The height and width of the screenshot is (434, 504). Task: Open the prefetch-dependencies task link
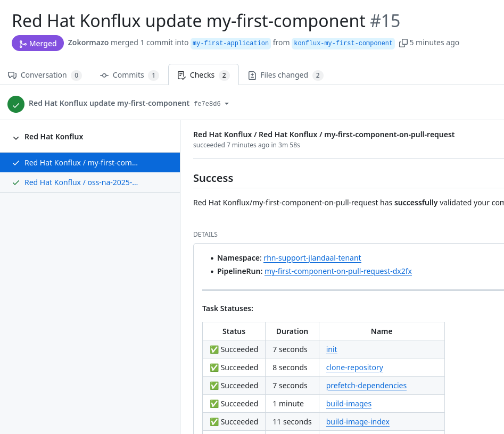coord(366,386)
